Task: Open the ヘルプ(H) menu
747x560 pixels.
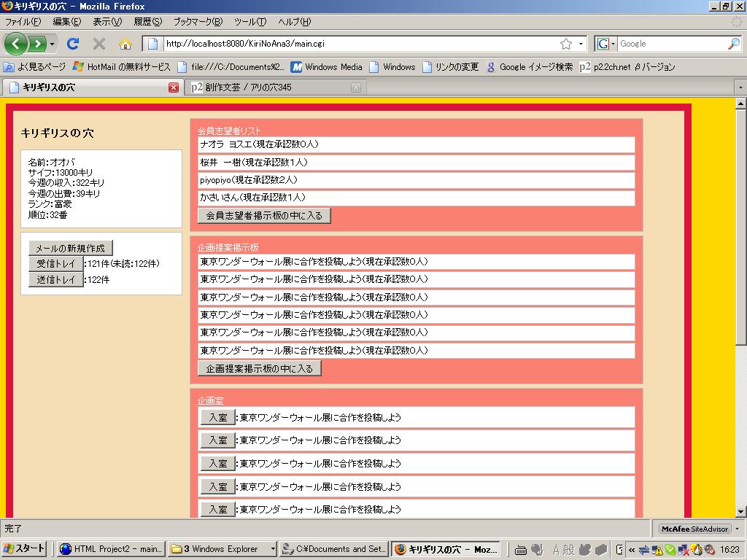Action: (295, 21)
